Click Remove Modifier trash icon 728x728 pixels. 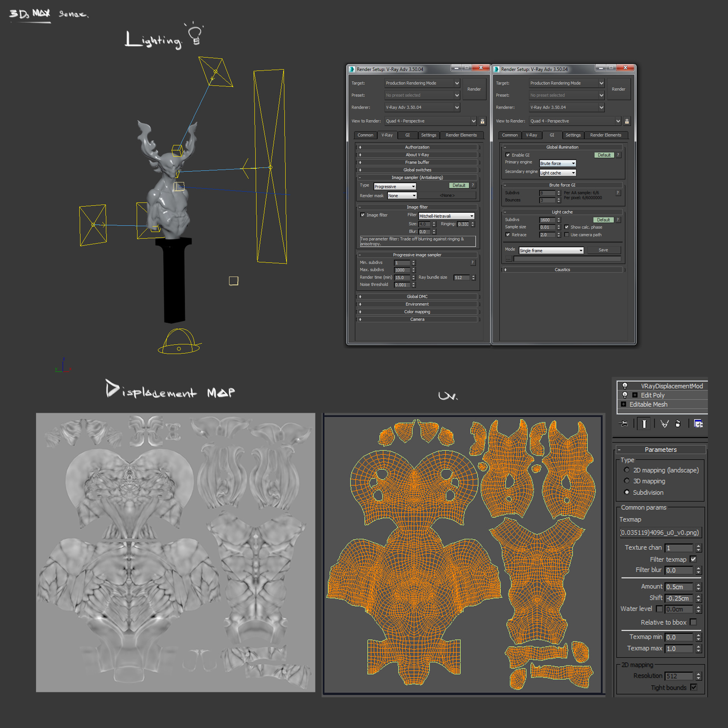pyautogui.click(x=678, y=424)
